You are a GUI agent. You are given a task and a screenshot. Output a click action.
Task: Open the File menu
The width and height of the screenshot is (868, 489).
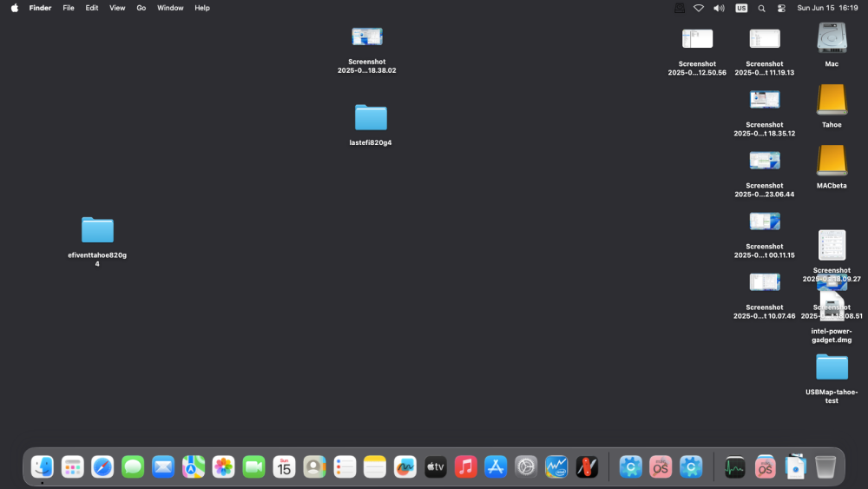(69, 8)
